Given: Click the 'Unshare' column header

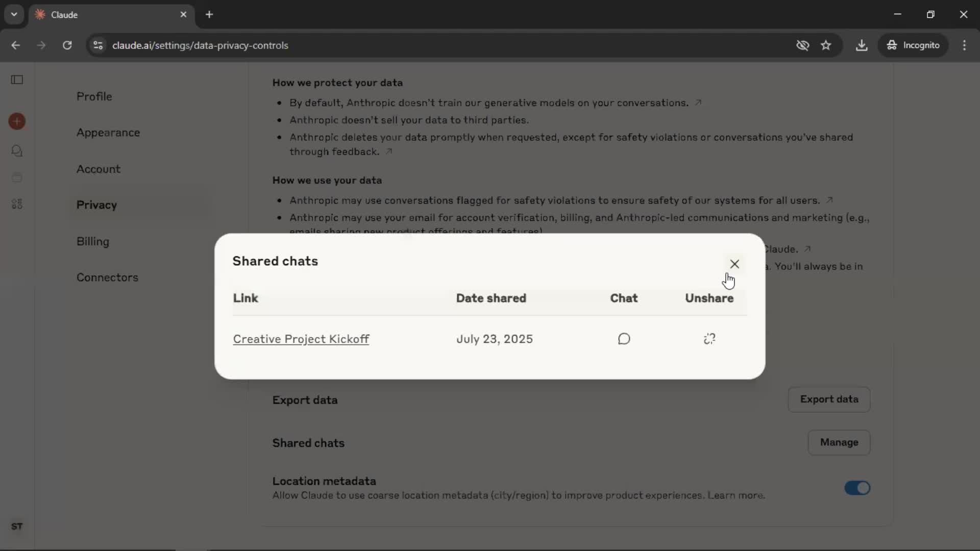Looking at the screenshot, I should click(x=709, y=298).
